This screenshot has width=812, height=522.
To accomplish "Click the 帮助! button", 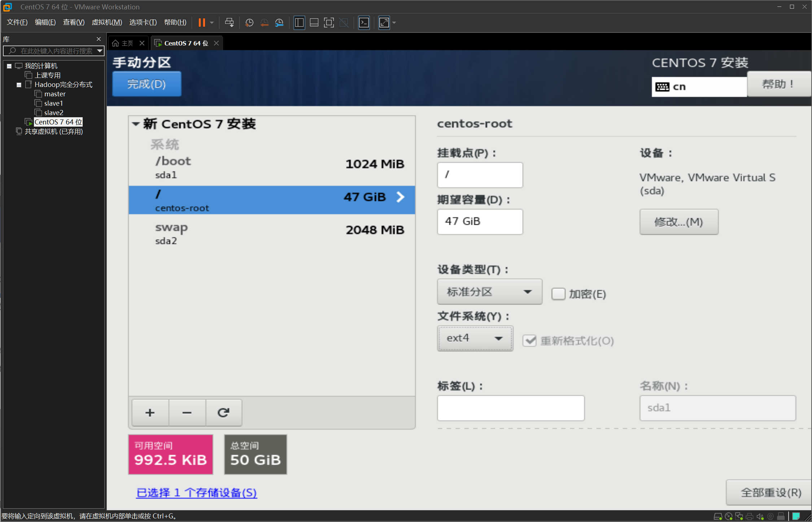I will [779, 84].
